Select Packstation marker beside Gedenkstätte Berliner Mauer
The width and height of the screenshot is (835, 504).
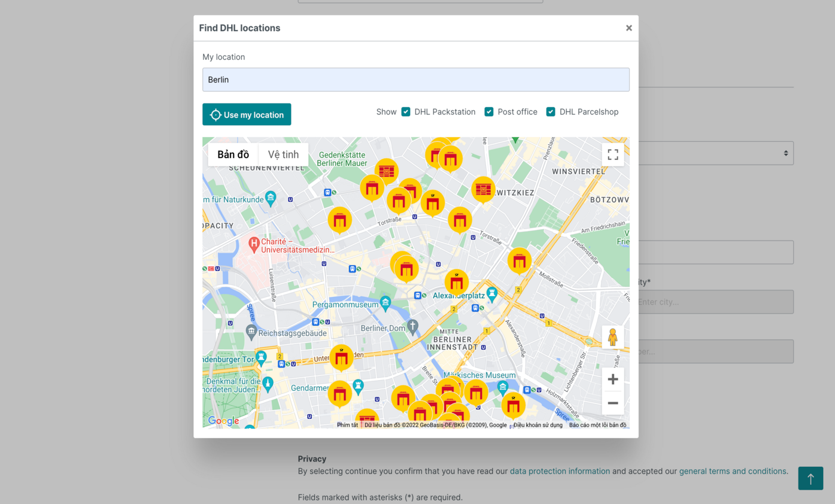pyautogui.click(x=387, y=172)
